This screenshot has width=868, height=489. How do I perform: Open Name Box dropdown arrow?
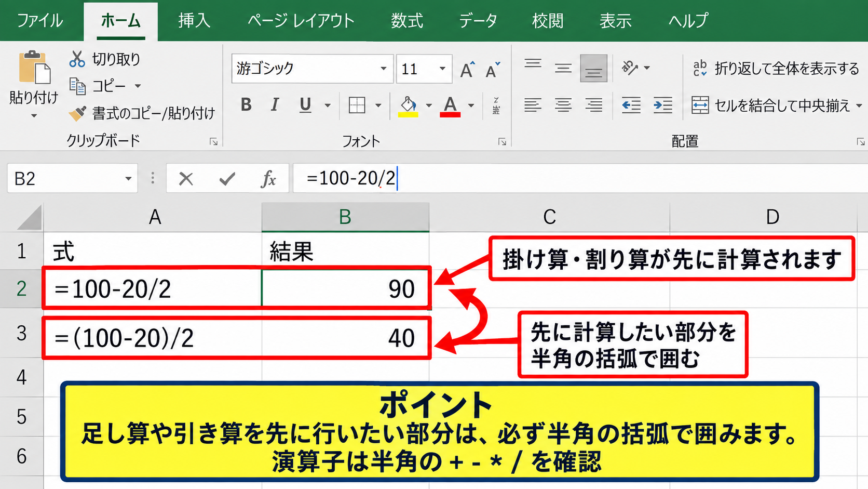(128, 179)
